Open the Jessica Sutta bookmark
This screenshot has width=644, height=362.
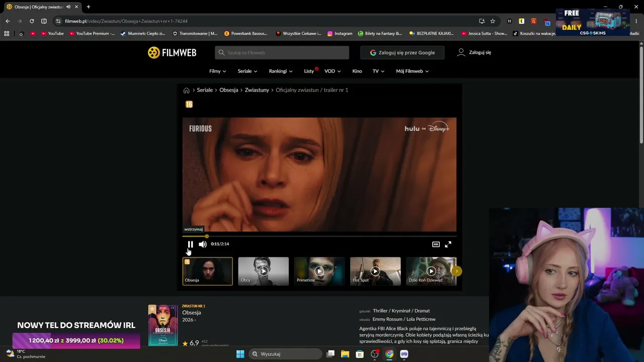pyautogui.click(x=484, y=34)
